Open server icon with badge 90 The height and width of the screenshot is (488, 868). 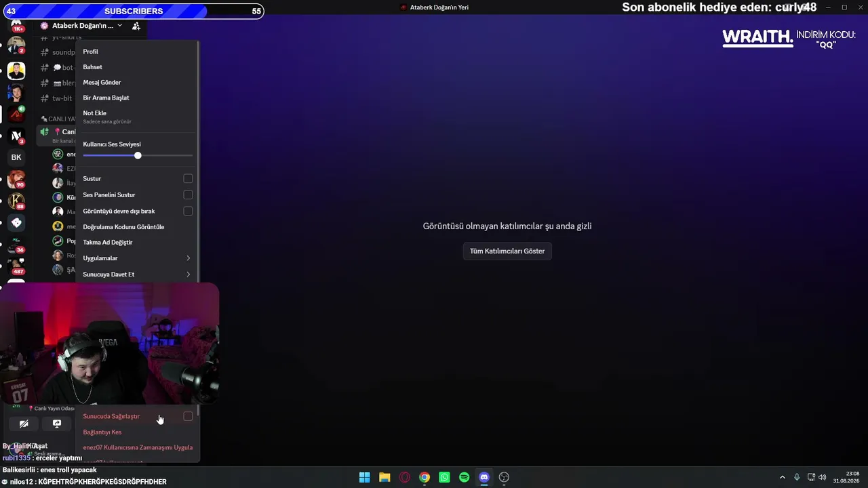(x=16, y=179)
